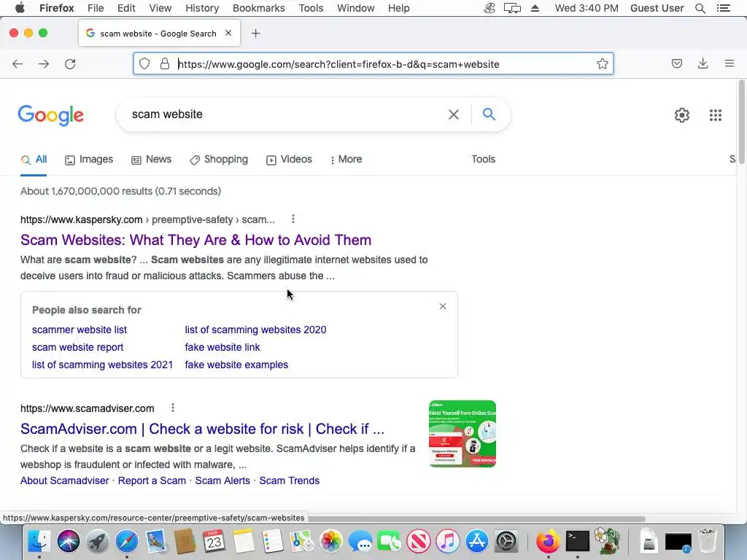Viewport: 747px width, 560px height.
Task: Open Photos from the Dock
Action: pyautogui.click(x=331, y=542)
